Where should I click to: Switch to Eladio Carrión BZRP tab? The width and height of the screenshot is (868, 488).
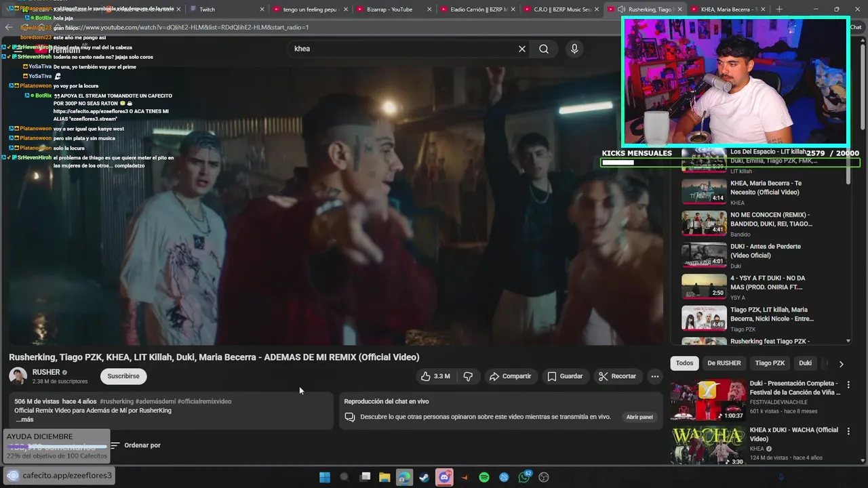476,9
